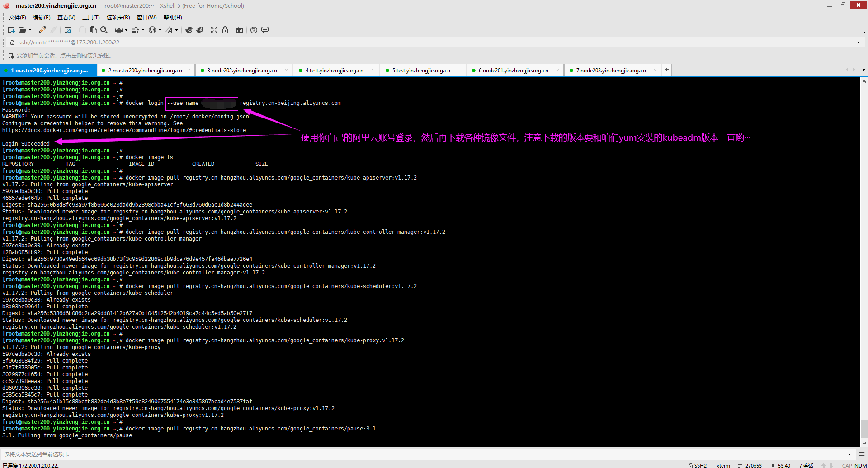The image size is (868, 468).
Task: Click the file transfer icon
Action: [x=135, y=30]
